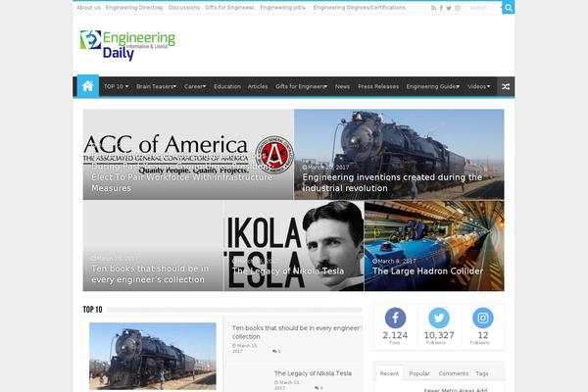Open Gifts for Engineers top bar link
This screenshot has height=392, width=588.
229,8
